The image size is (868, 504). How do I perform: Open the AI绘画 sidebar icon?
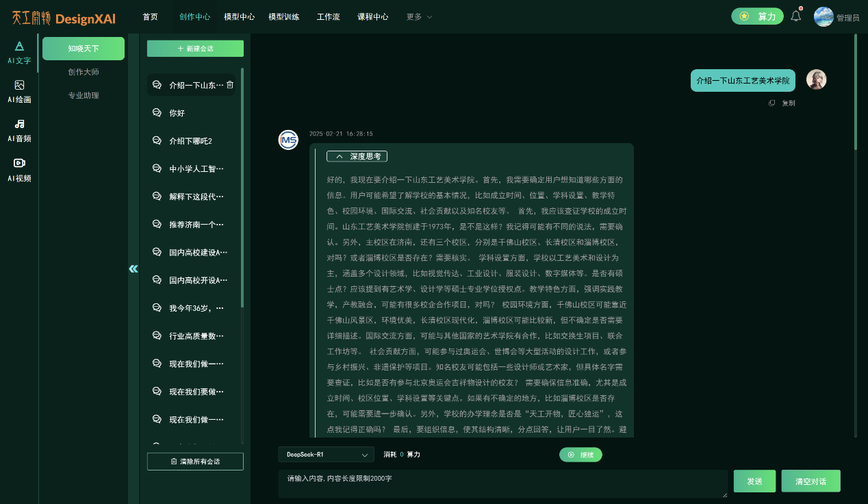pos(19,86)
